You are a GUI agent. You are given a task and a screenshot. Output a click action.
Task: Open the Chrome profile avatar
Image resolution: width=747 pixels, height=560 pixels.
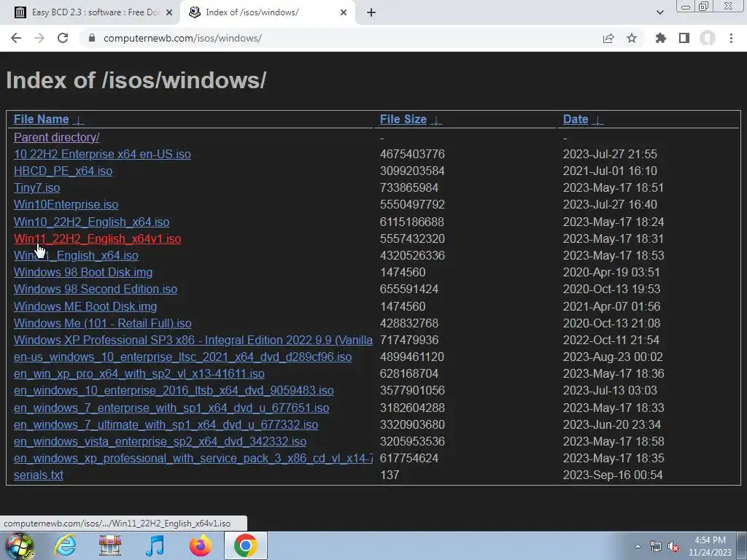(708, 38)
